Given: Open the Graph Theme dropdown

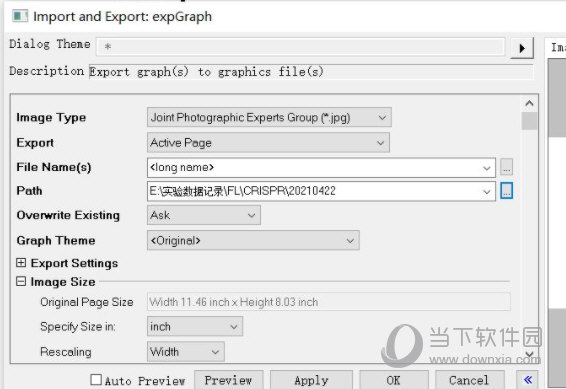Looking at the screenshot, I should (x=253, y=240).
